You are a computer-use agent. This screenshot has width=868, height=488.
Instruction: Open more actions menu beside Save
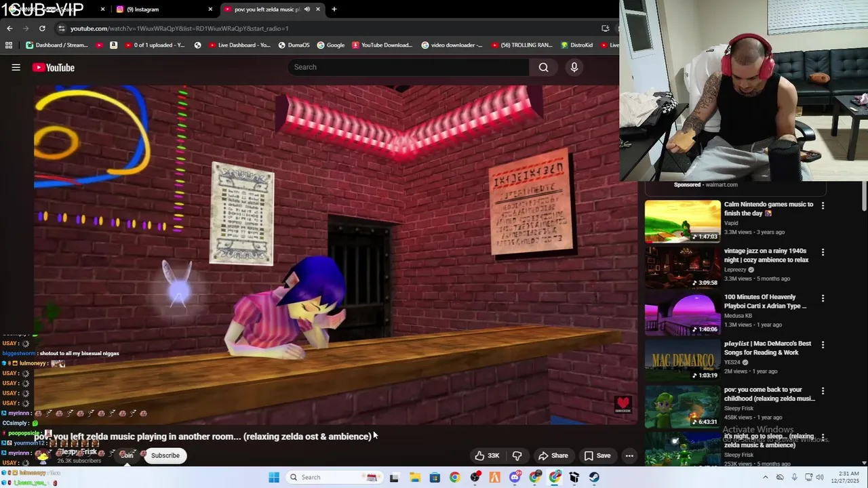point(629,455)
